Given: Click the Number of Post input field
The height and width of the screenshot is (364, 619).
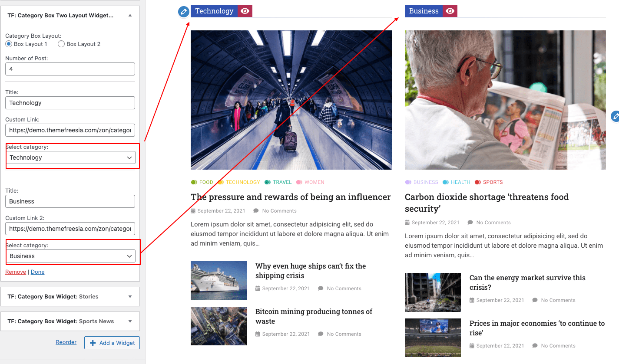Looking at the screenshot, I should click(x=70, y=69).
